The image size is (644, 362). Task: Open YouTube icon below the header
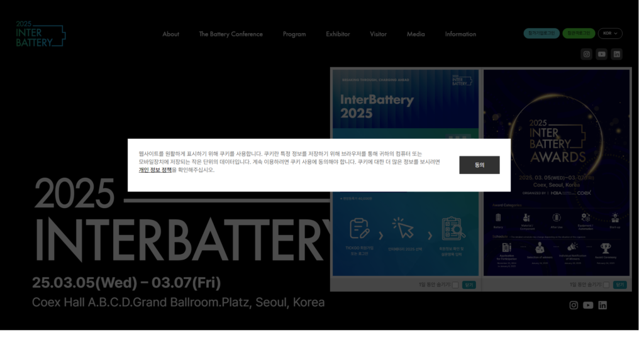click(x=602, y=54)
